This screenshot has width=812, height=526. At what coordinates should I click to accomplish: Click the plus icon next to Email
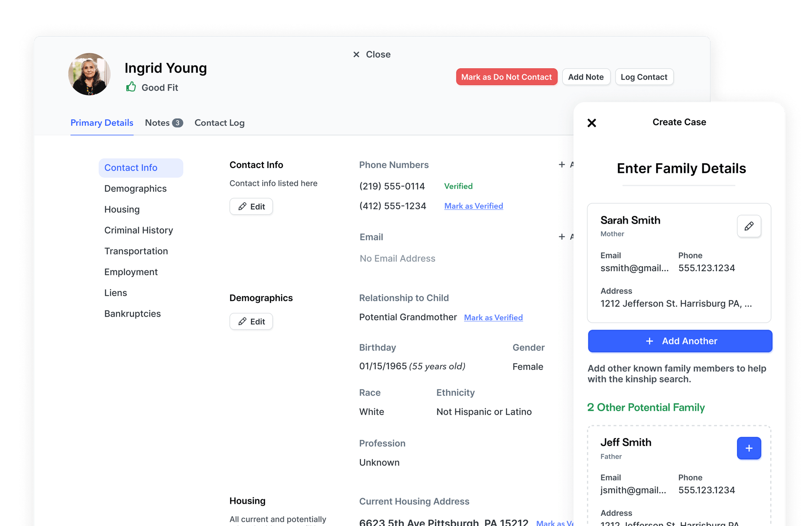[561, 237]
